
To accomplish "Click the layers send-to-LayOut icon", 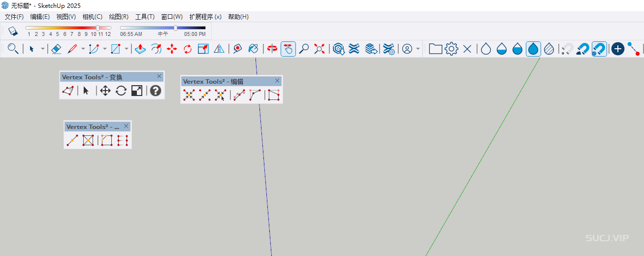I will point(371,49).
